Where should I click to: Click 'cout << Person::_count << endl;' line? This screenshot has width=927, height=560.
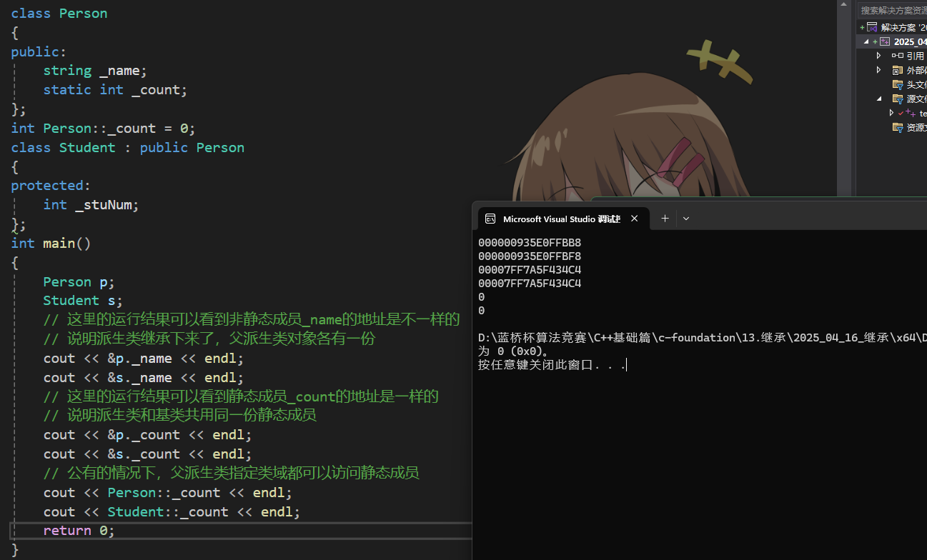(167, 493)
